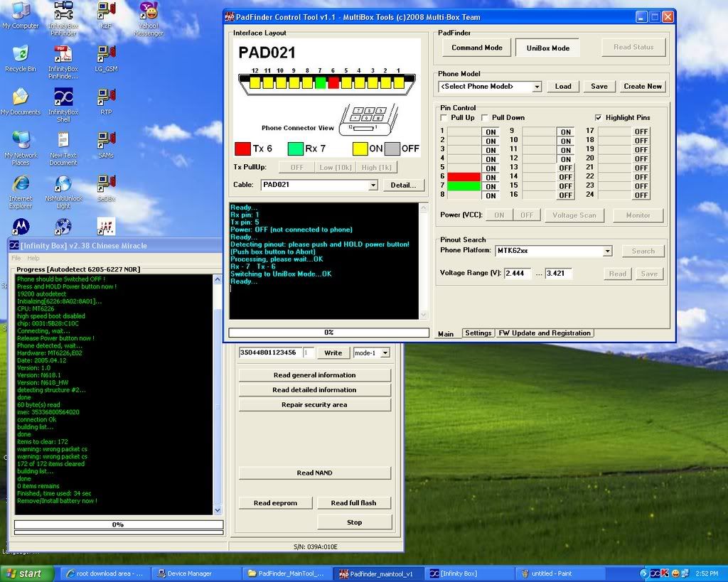
Task: Select the SAMs desktop icon
Action: coord(106,145)
